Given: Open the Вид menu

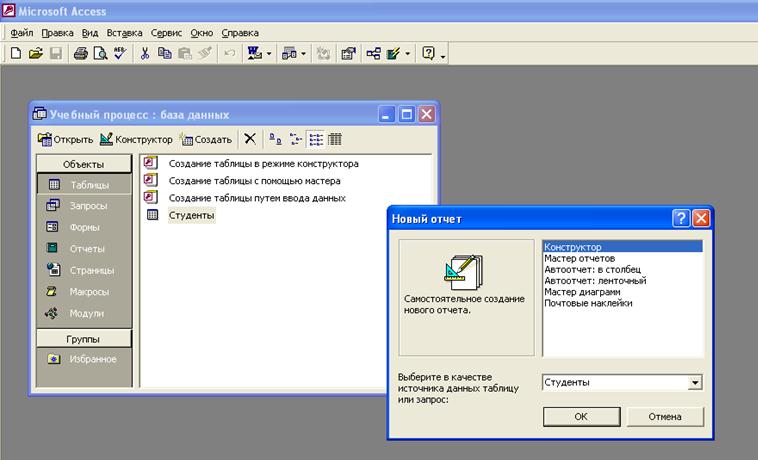Looking at the screenshot, I should [x=90, y=33].
